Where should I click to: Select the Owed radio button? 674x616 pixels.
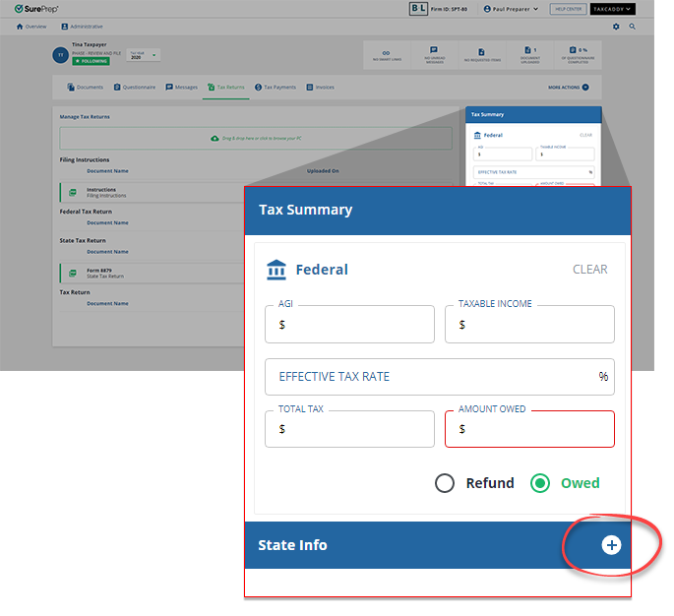[539, 483]
